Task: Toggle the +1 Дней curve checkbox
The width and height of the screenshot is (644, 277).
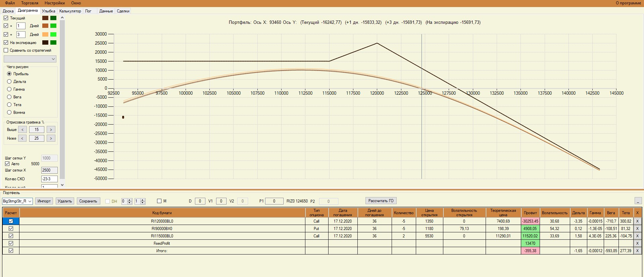Action: coord(6,26)
